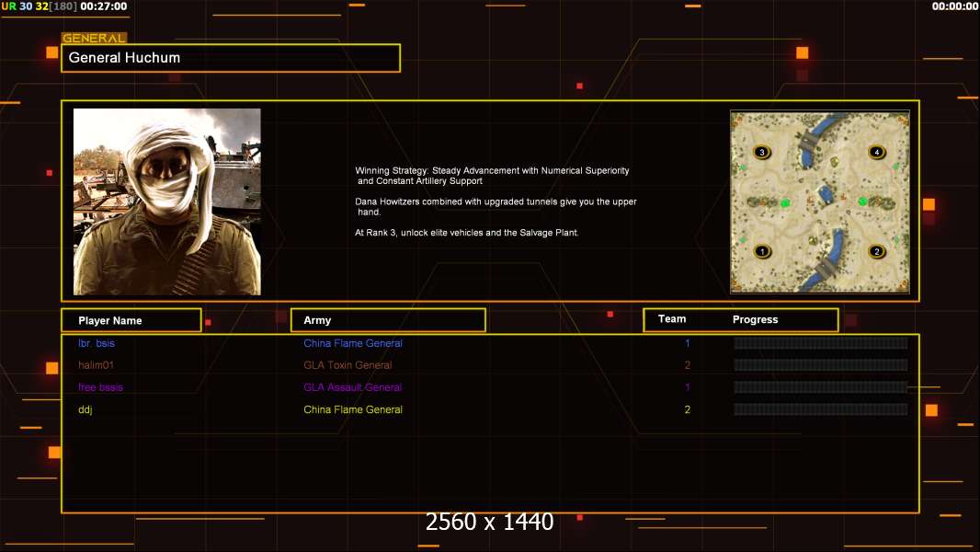Click ddj's China Flame General army entry

tap(352, 409)
